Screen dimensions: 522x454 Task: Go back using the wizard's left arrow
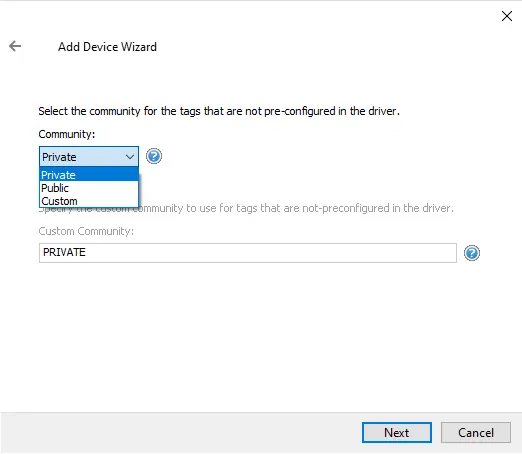click(x=15, y=46)
